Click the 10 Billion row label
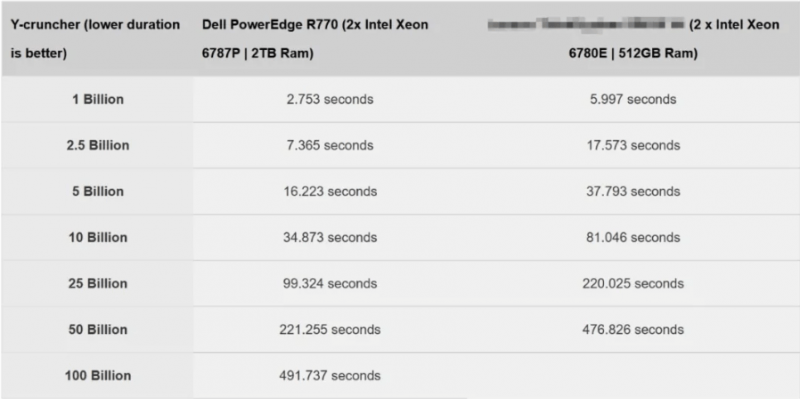800x399 pixels. (98, 237)
